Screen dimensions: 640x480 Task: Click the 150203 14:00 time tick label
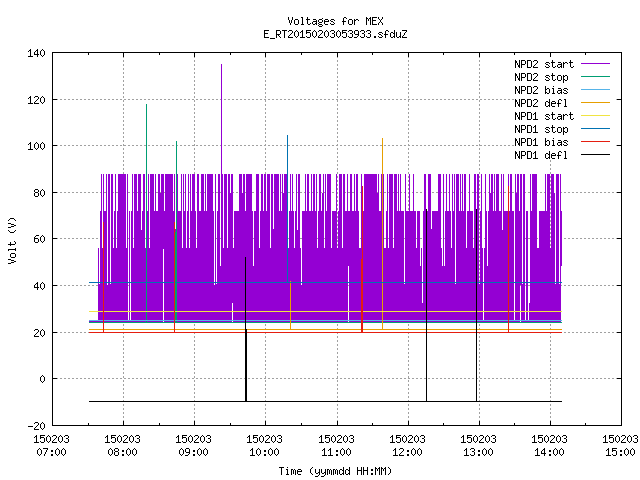point(549,446)
